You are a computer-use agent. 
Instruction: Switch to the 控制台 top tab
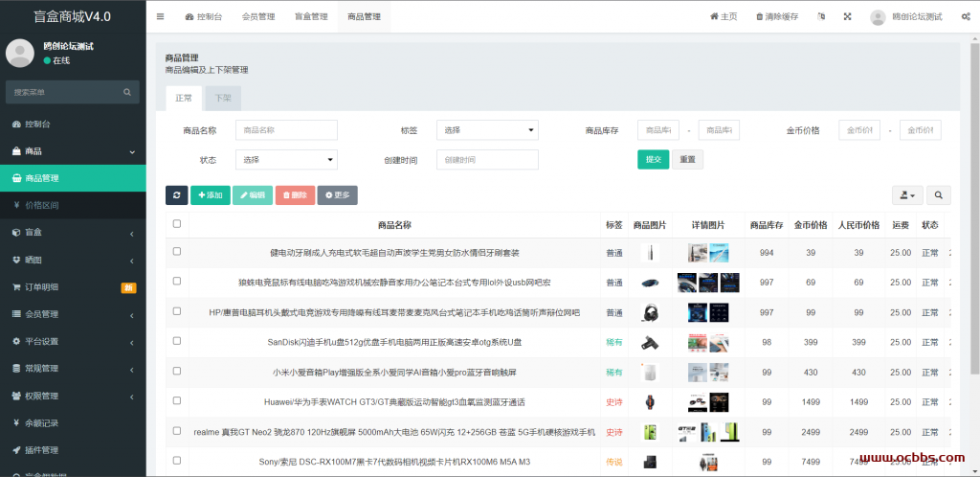tap(203, 17)
